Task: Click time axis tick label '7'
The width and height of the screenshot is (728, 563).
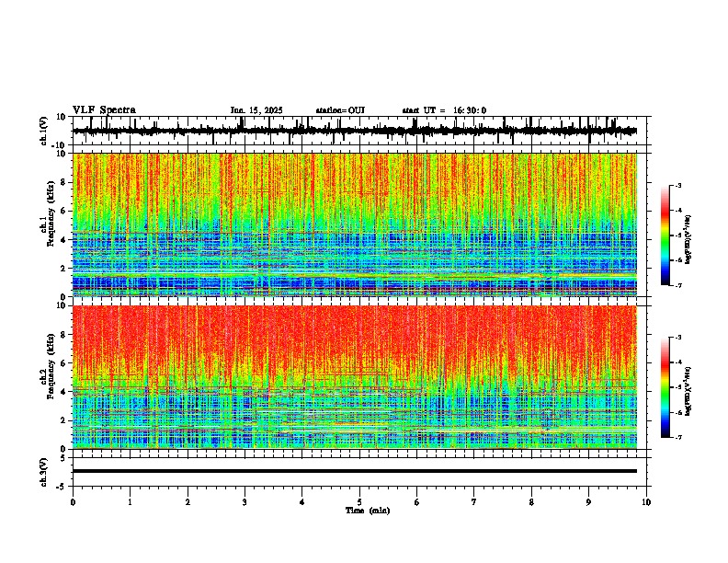Action: pyautogui.click(x=474, y=502)
